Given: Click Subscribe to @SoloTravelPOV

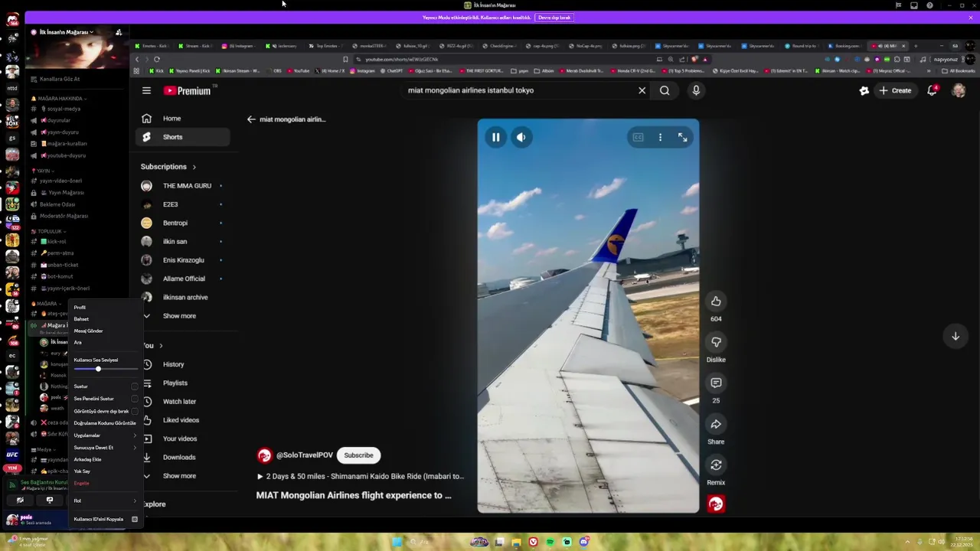Looking at the screenshot, I should pos(358,455).
